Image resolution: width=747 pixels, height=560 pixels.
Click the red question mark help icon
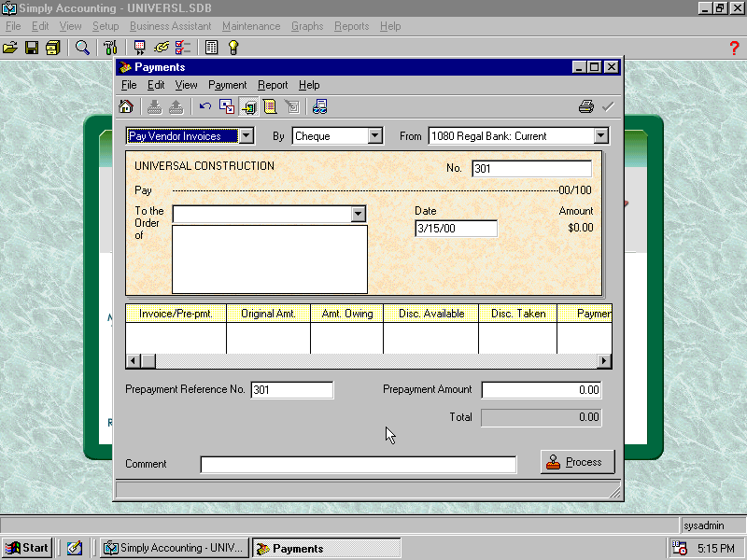click(x=734, y=48)
